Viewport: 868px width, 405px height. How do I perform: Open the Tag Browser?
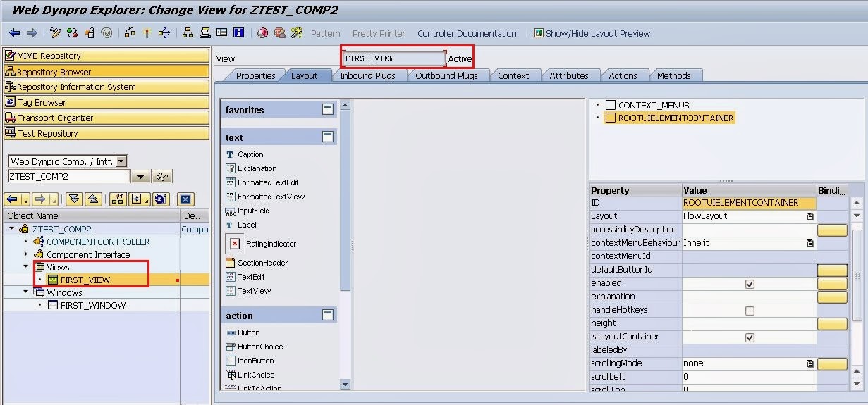(x=106, y=102)
